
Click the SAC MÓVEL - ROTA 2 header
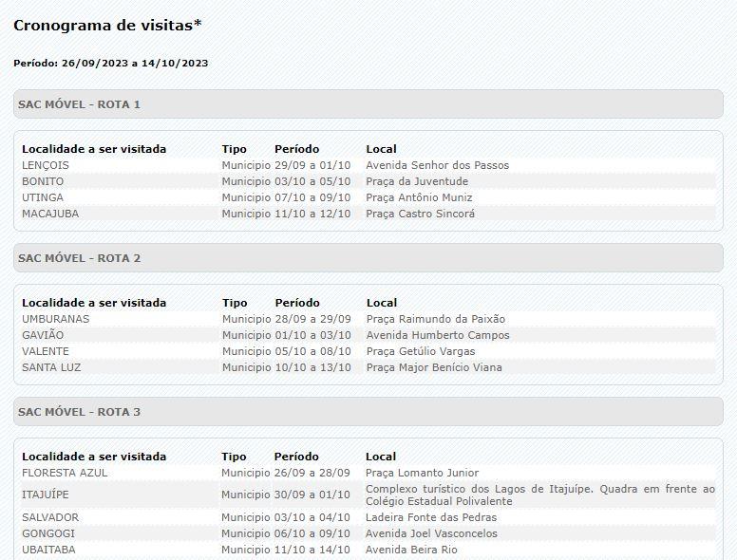point(80,258)
